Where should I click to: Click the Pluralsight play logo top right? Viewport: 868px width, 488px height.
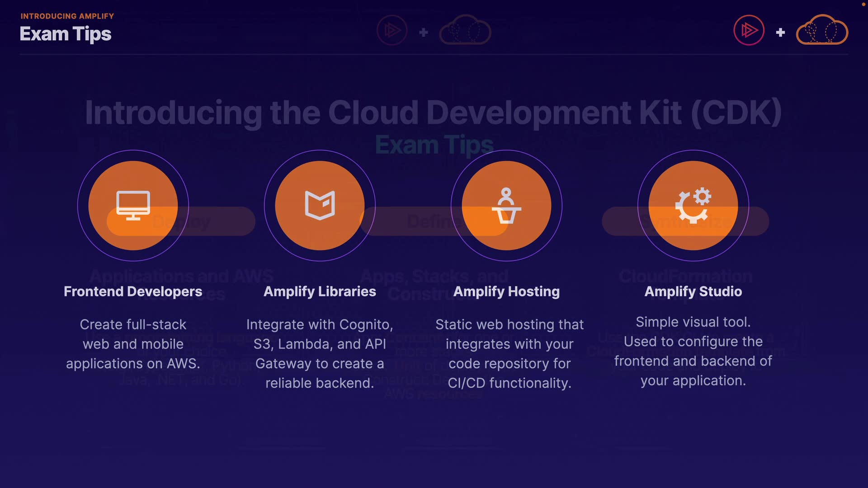tap(749, 30)
